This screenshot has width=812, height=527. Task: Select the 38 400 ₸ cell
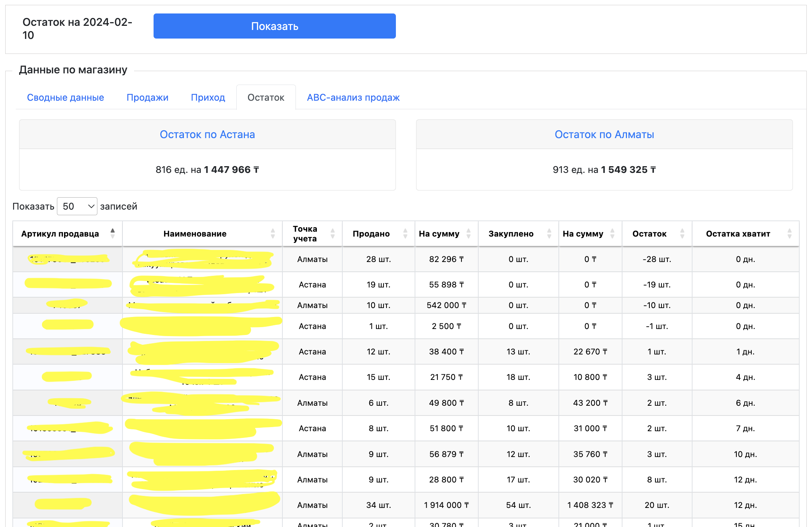[x=446, y=351]
